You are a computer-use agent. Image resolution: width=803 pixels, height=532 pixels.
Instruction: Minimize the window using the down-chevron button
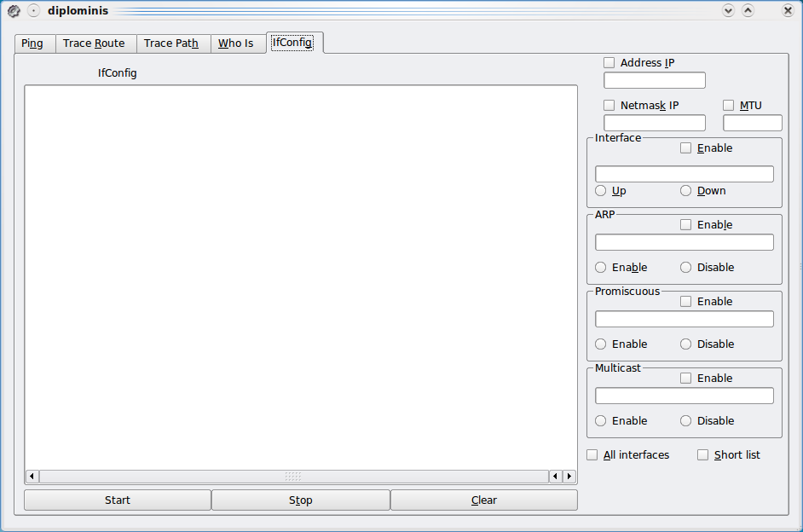coord(728,11)
